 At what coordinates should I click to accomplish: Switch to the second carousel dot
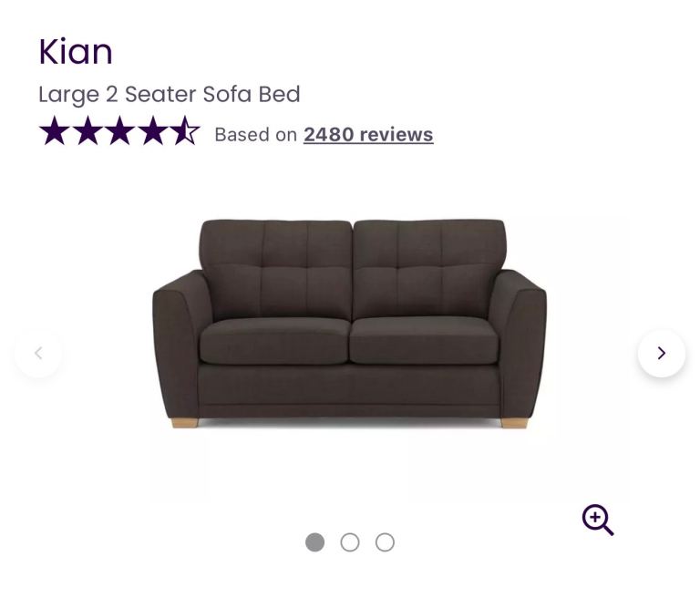pyautogui.click(x=350, y=542)
